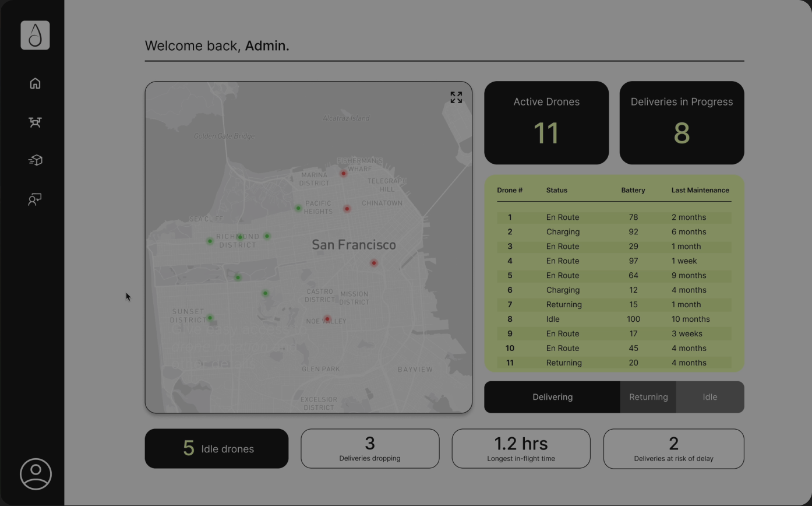This screenshot has height=506, width=812.
Task: Sort by the Drone # column header
Action: [510, 190]
